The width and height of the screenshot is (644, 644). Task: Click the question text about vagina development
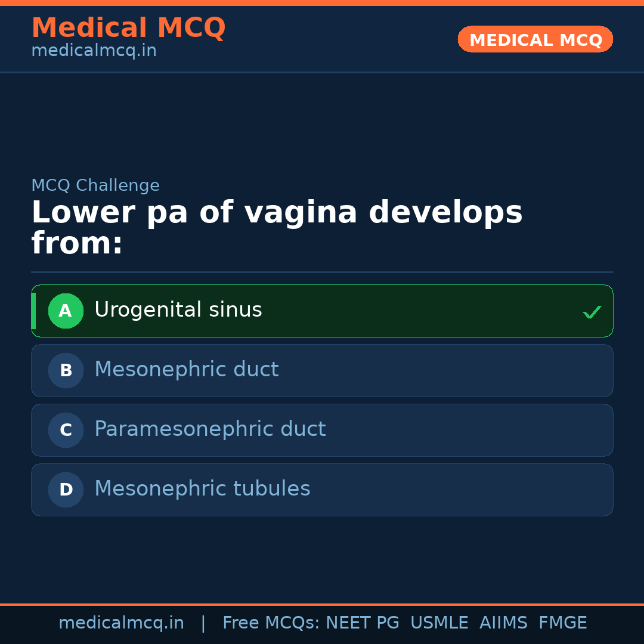coord(277,227)
